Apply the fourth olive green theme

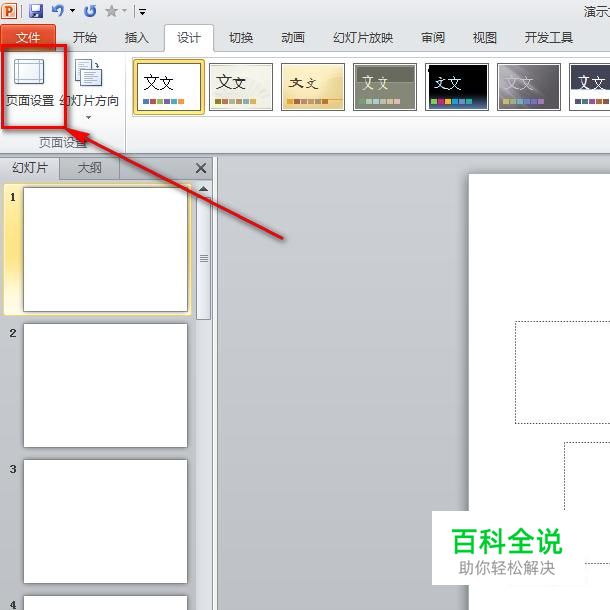click(x=385, y=87)
